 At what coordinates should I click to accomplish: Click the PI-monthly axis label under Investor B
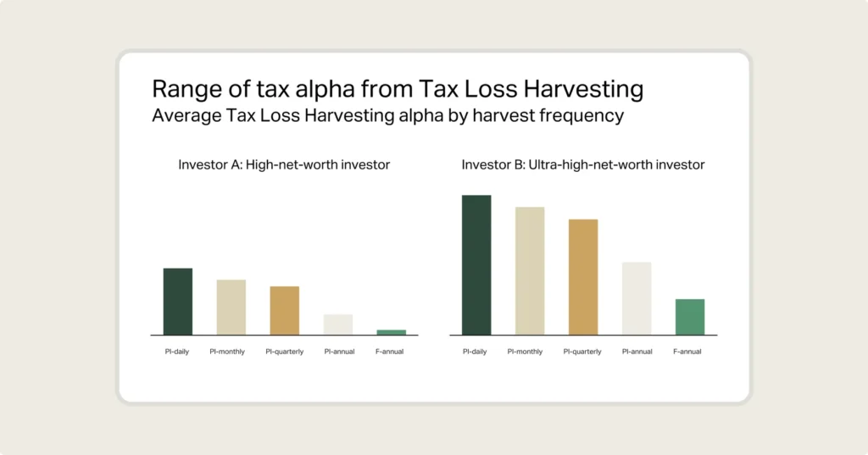[x=530, y=352]
